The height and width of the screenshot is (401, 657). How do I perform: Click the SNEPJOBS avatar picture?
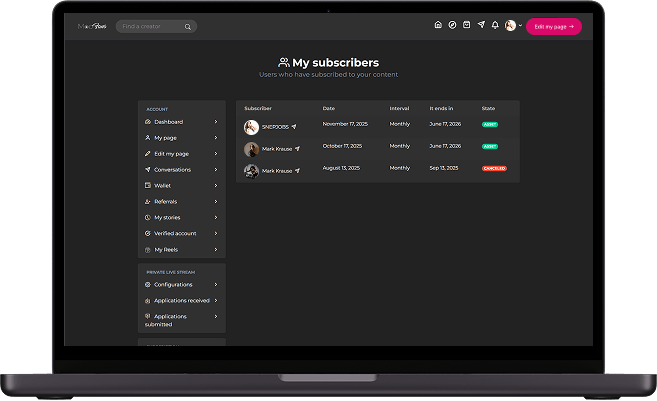point(251,127)
